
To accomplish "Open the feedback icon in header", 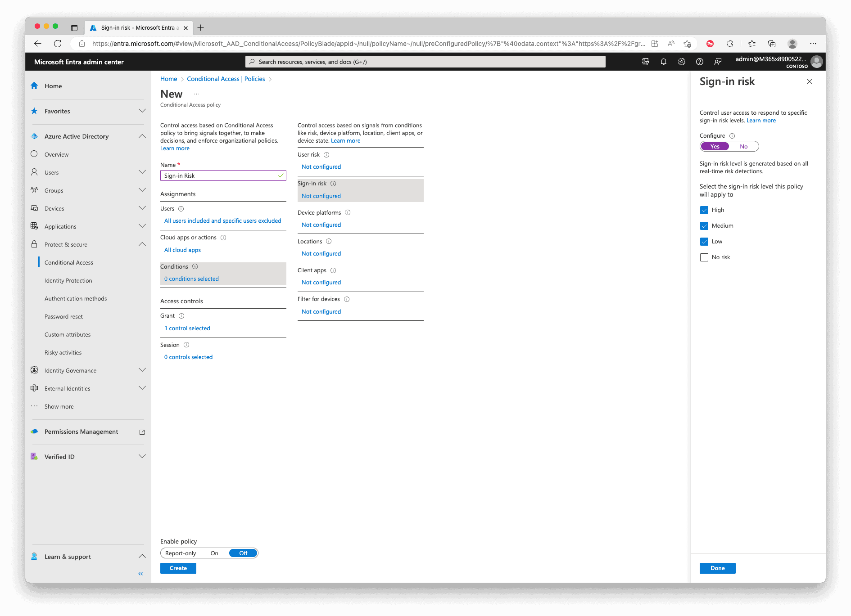I will [718, 62].
